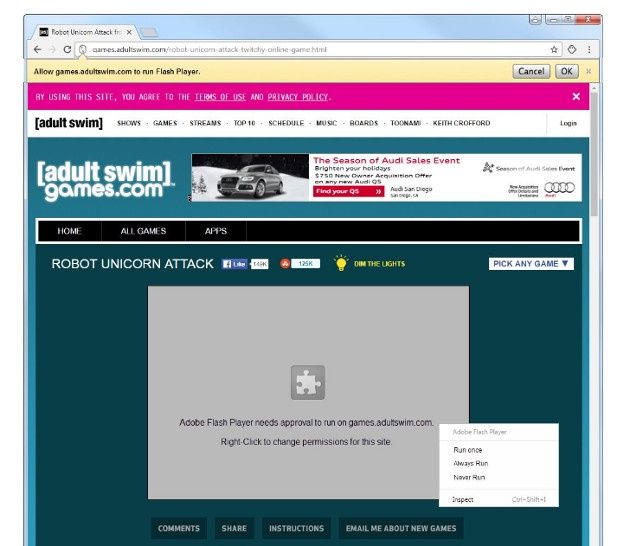This screenshot has width=630, height=546.
Task: Open the TOONAMI navigation item
Action: coord(406,123)
